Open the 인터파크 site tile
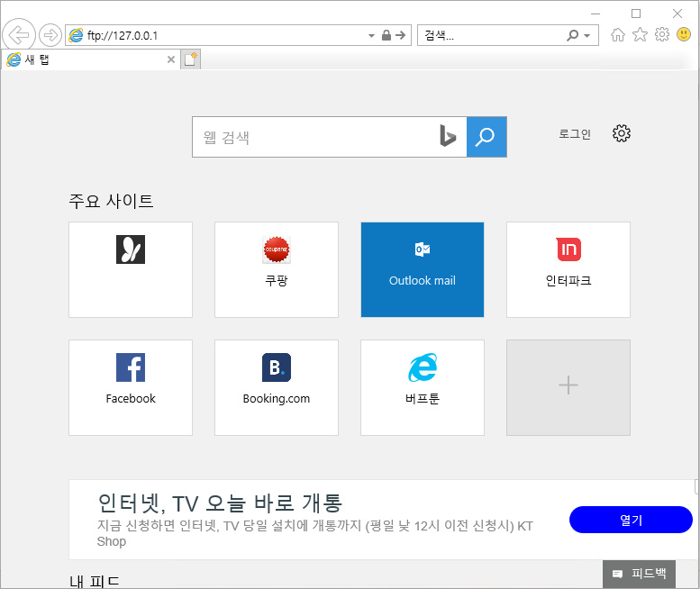This screenshot has width=700, height=589. click(x=568, y=269)
